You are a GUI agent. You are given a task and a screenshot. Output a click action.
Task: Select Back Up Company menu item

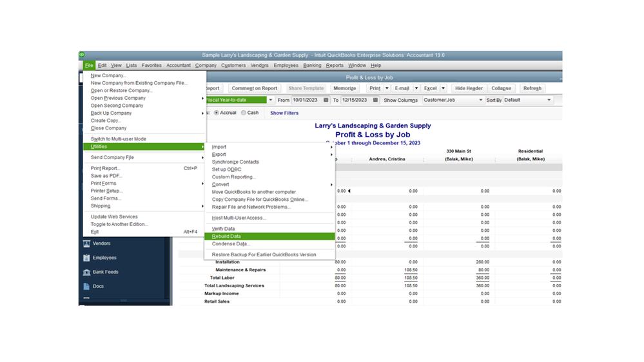144,113
